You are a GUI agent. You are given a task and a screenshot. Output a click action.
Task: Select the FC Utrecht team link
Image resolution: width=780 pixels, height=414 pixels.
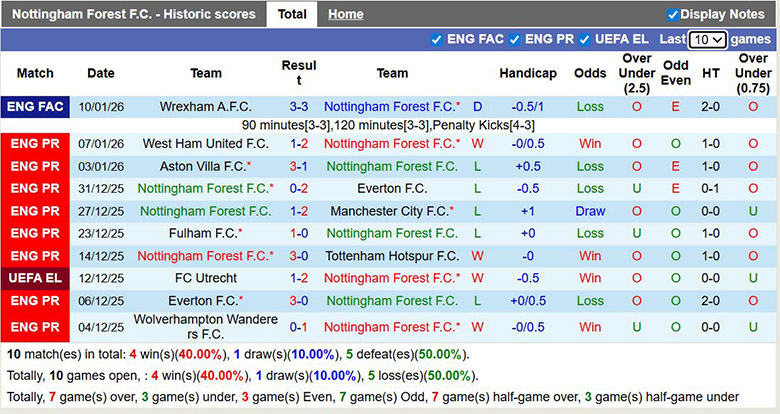pos(206,278)
